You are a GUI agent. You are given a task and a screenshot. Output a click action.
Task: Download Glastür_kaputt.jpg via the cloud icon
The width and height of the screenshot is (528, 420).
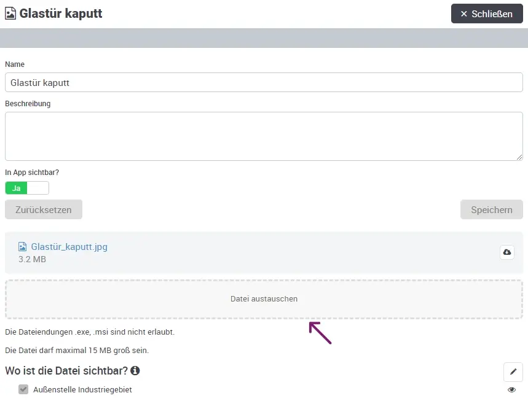(x=506, y=252)
